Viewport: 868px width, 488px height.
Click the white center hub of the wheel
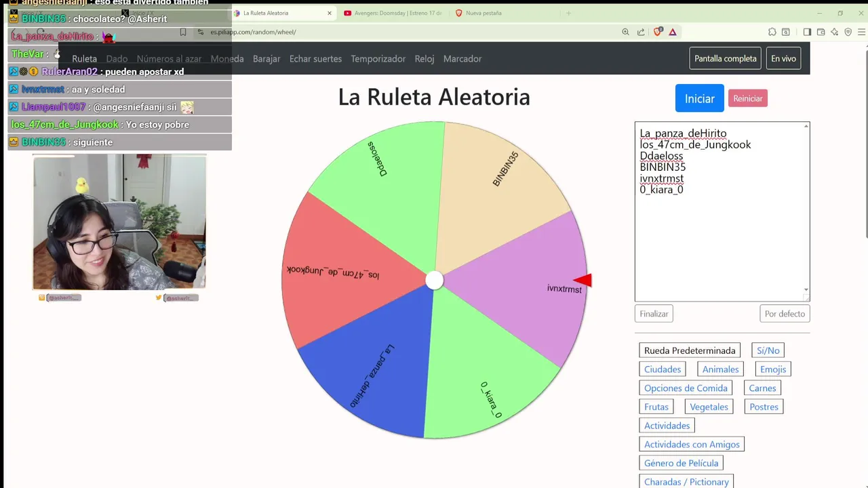click(435, 281)
